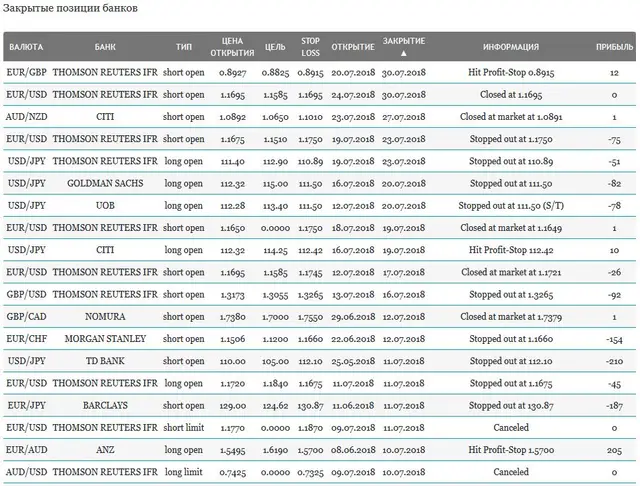640x486 pixels.
Task: Click closing date 17.07.2018
Action: [404, 272]
